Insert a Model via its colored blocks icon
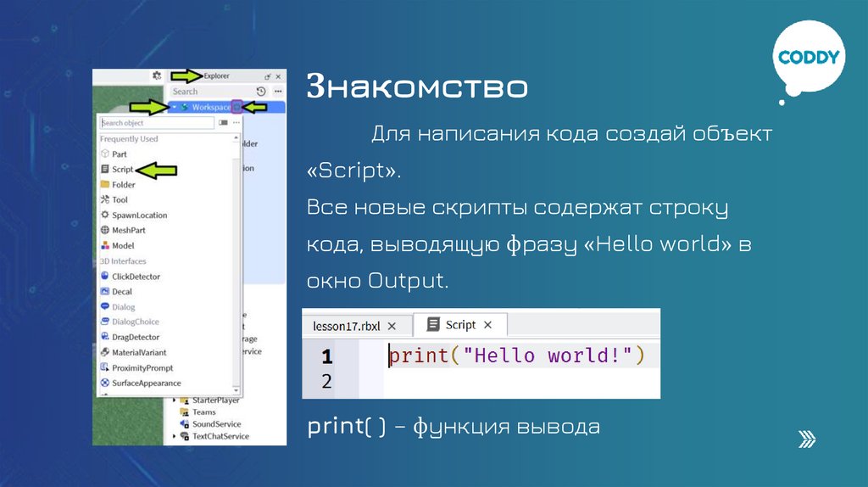This screenshot has height=487, width=868. click(105, 245)
